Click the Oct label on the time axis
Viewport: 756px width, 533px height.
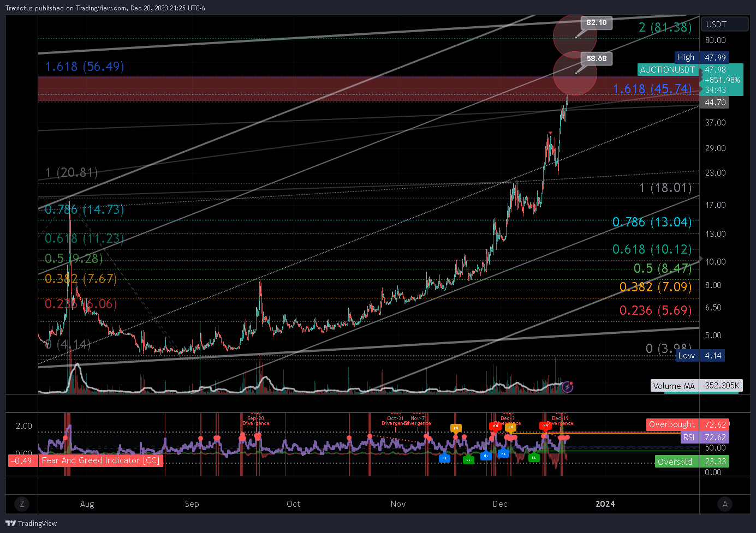coord(293,504)
